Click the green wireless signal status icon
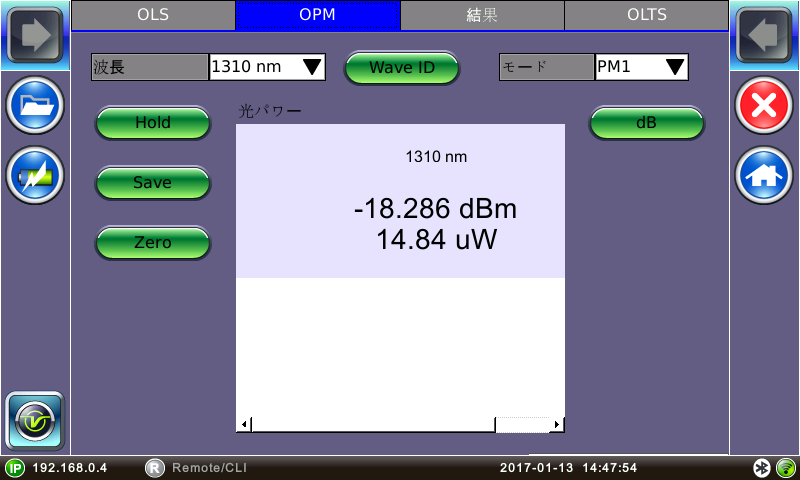The height and width of the screenshot is (480, 800). point(785,468)
